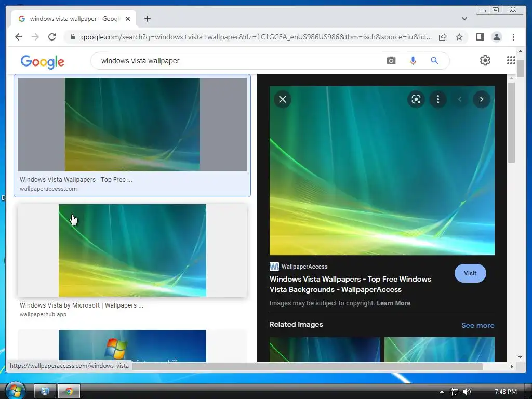Expand the tab search dropdown
The width and height of the screenshot is (532, 399).
click(464, 19)
